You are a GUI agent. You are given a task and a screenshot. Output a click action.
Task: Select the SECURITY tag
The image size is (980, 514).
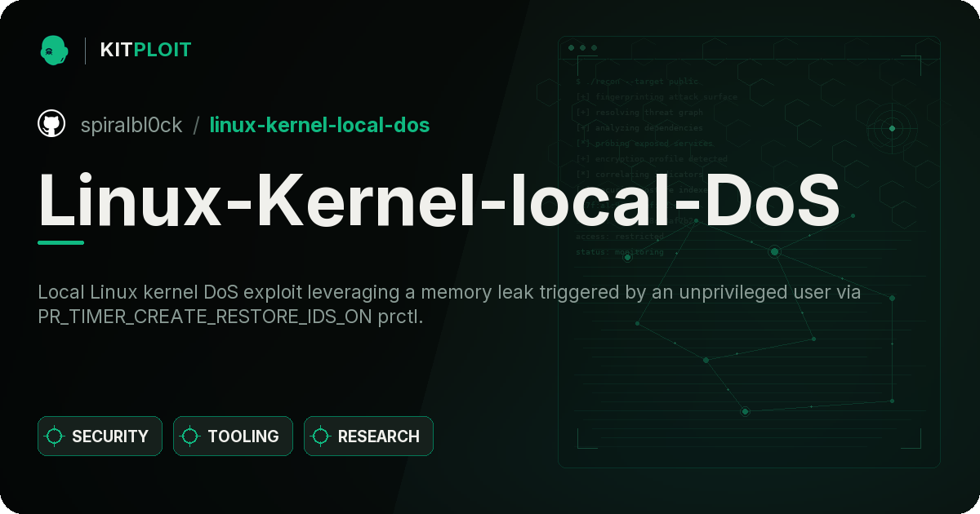point(100,436)
